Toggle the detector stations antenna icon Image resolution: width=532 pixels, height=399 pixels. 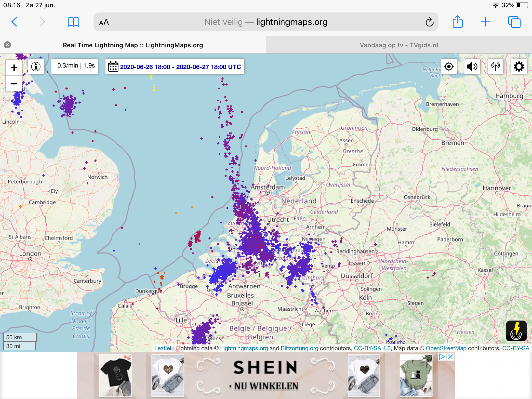(x=496, y=67)
